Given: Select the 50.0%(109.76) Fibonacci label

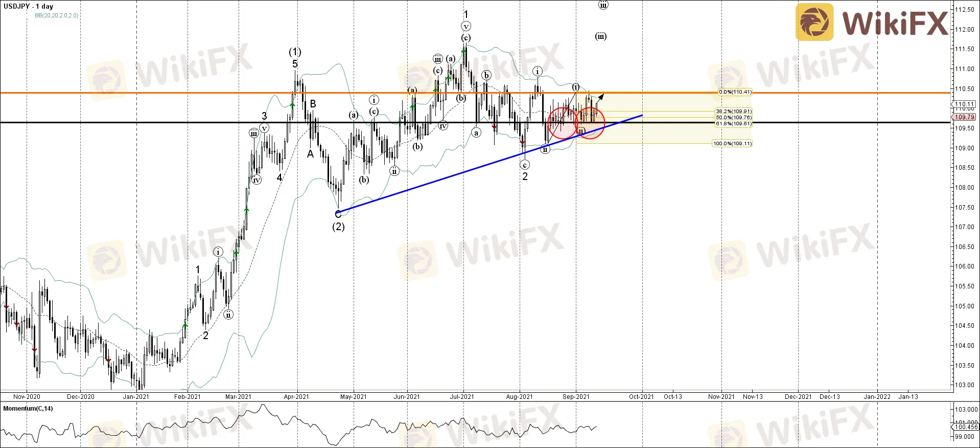Looking at the screenshot, I should pyautogui.click(x=734, y=117).
